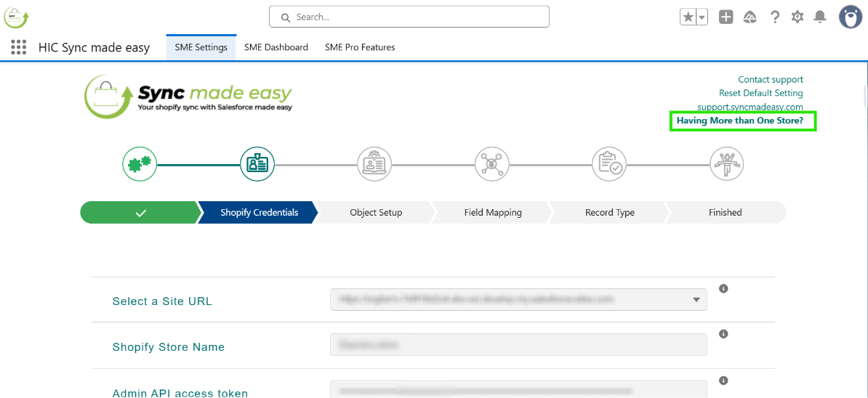
Task: Click the HIC Sync made easy app name
Action: pos(94,47)
